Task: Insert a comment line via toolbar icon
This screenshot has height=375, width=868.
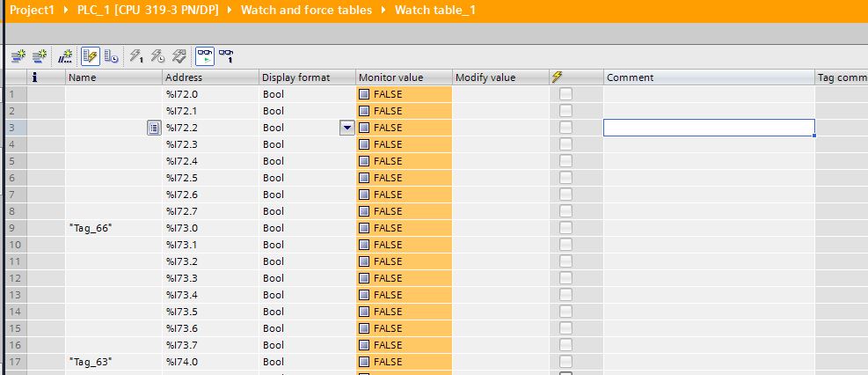Action: (65, 56)
